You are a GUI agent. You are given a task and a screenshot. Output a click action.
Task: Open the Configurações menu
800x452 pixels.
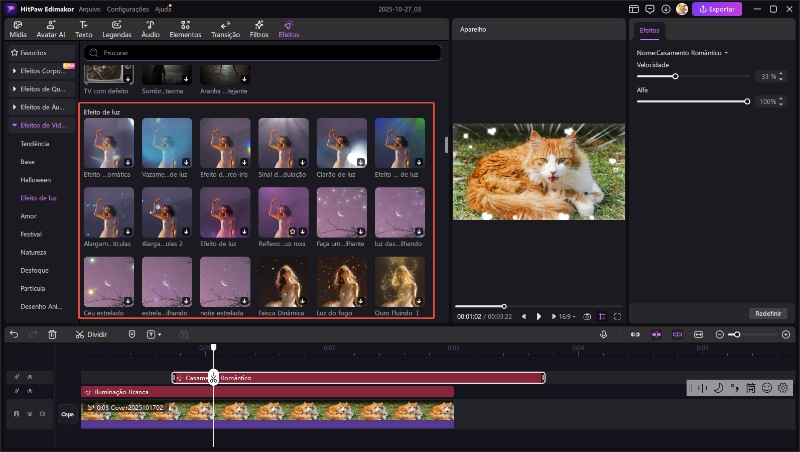(128, 8)
